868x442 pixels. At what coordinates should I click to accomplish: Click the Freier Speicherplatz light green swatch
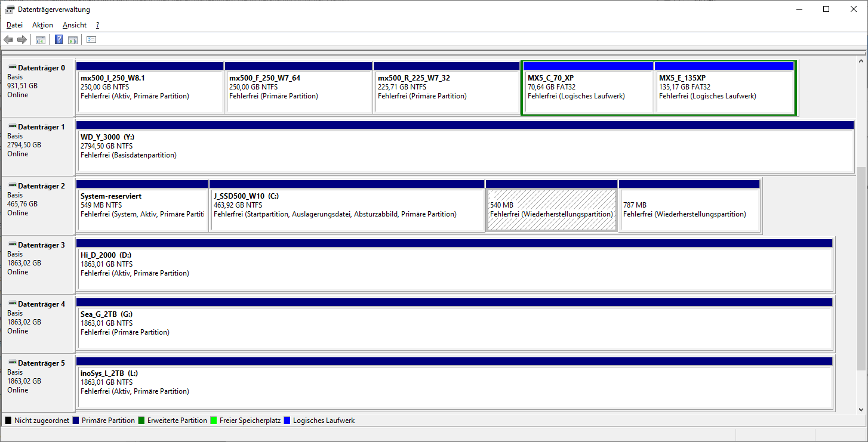(x=214, y=421)
